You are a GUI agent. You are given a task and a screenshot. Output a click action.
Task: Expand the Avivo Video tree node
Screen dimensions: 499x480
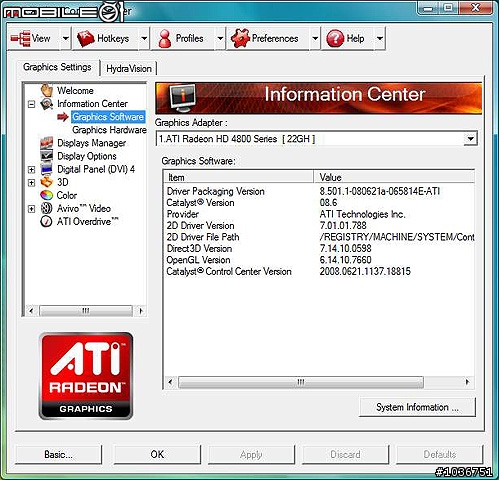coord(32,209)
